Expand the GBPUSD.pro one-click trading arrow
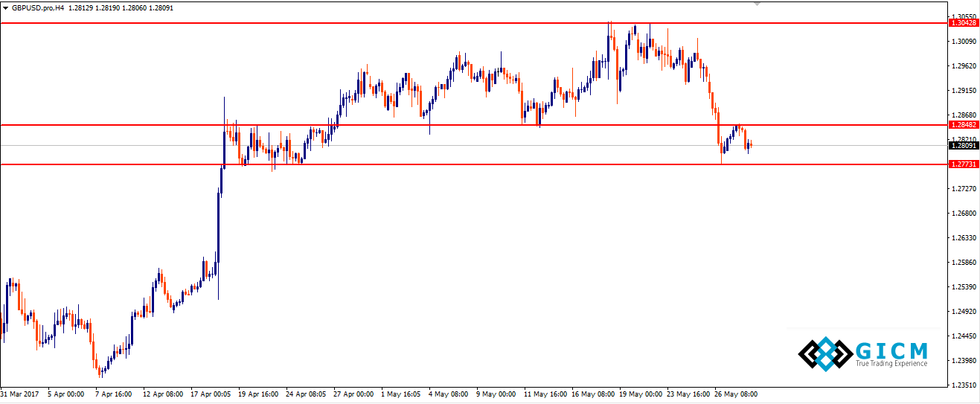 click(5, 7)
